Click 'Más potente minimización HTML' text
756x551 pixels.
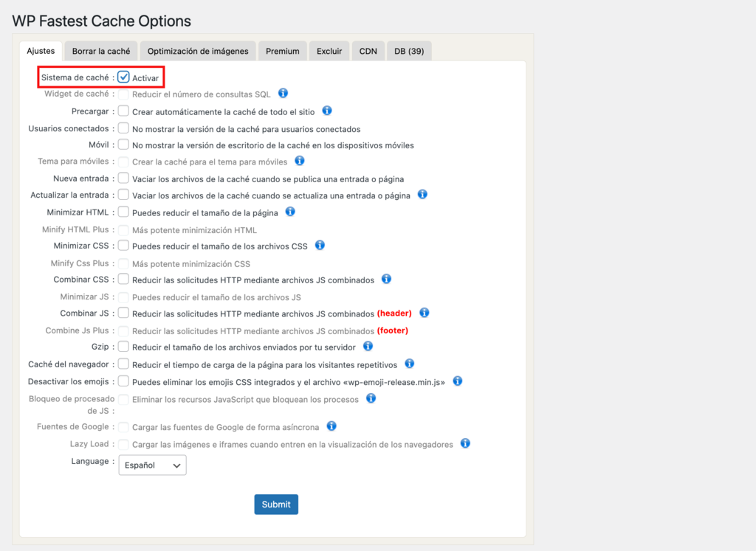(x=194, y=230)
